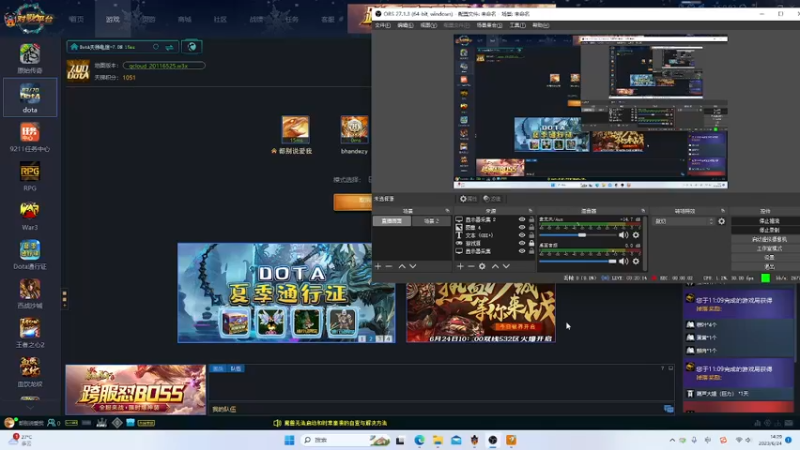Hide the 文本 (GDI+) source
The image size is (800, 450).
[x=522, y=235]
